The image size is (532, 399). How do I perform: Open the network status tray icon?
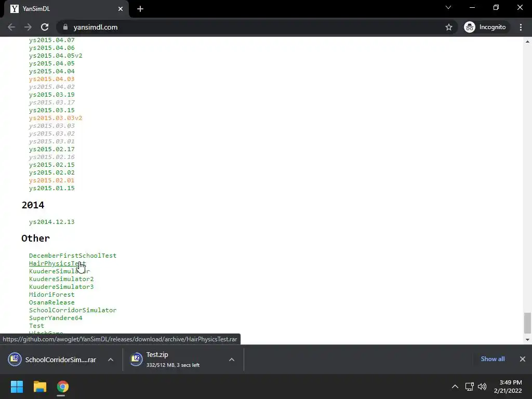point(470,387)
